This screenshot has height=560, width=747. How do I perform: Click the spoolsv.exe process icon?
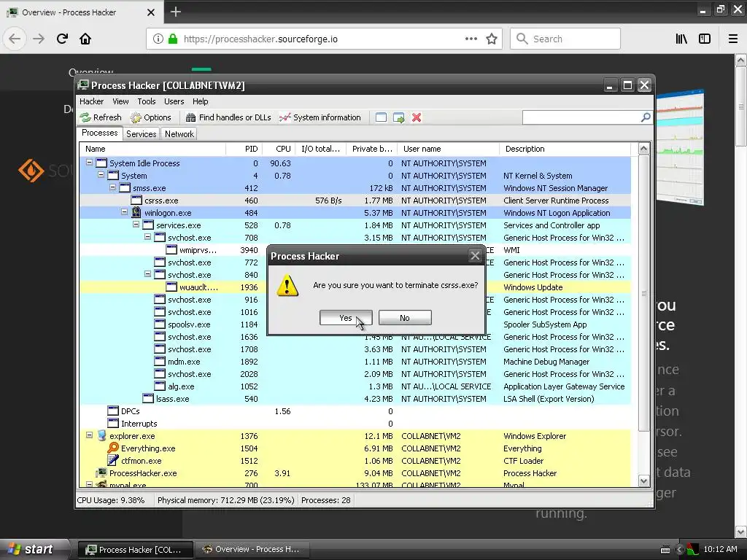(x=160, y=324)
